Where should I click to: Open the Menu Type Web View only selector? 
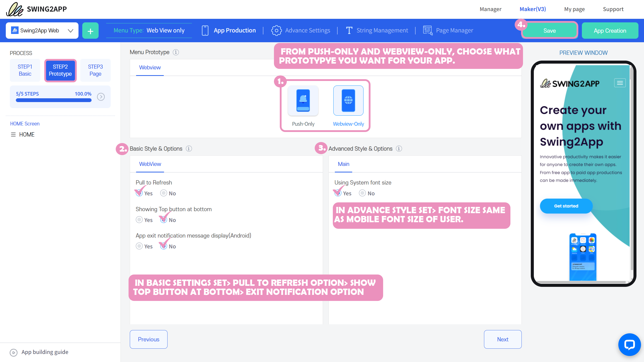[149, 30]
